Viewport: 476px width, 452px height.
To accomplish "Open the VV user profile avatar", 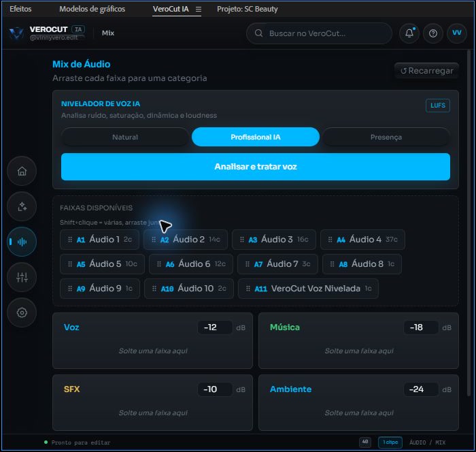I will point(457,33).
